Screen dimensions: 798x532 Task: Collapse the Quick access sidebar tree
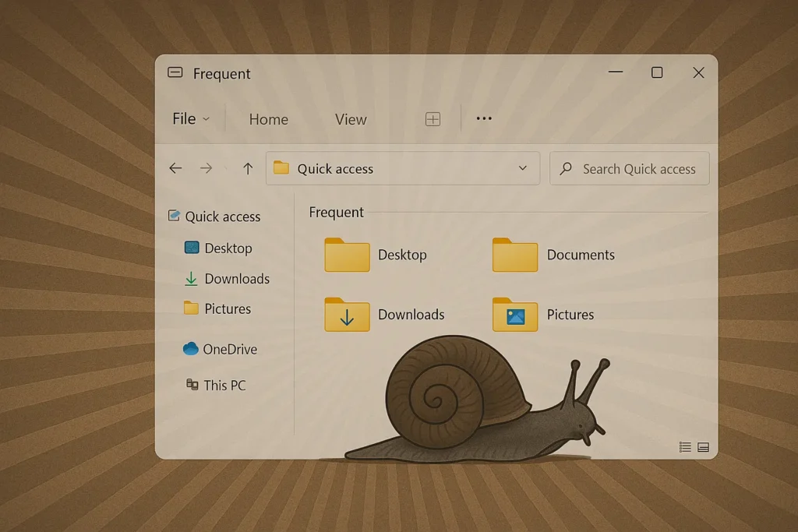coord(174,217)
